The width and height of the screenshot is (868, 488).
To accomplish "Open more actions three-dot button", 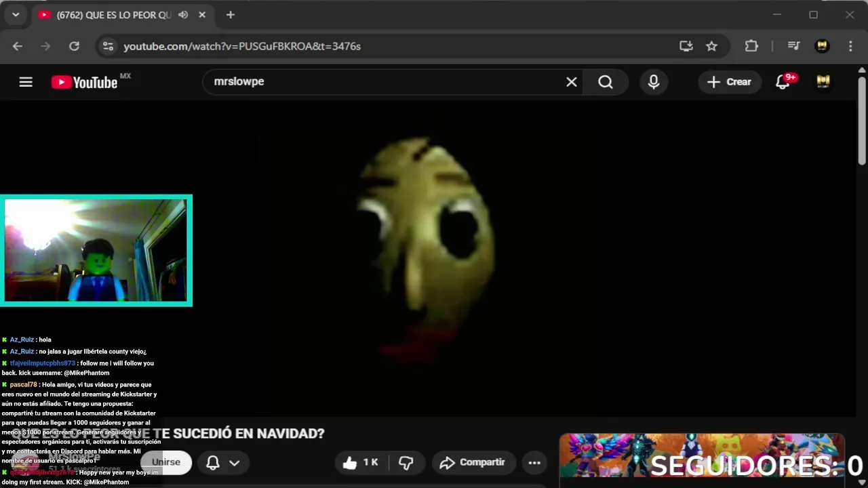I will tap(534, 462).
